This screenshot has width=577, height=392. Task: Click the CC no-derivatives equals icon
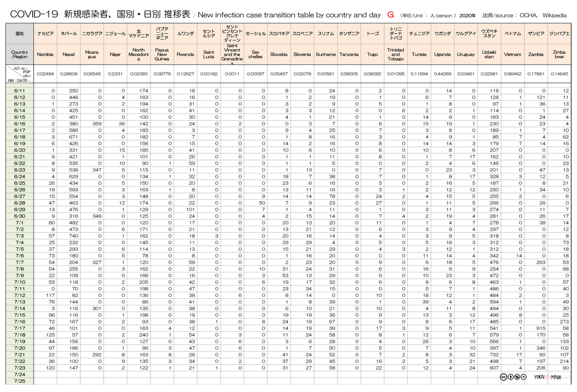pyautogui.click(x=524, y=377)
